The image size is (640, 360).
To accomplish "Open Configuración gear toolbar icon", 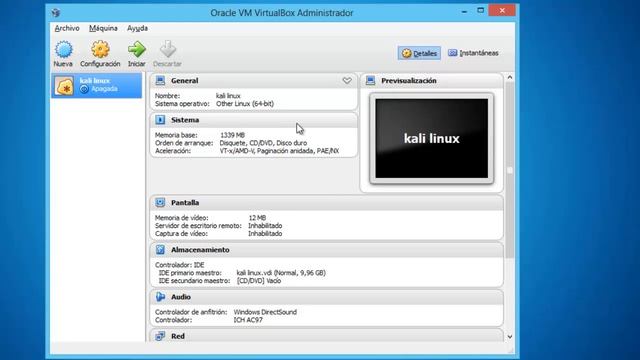I will (x=100, y=49).
